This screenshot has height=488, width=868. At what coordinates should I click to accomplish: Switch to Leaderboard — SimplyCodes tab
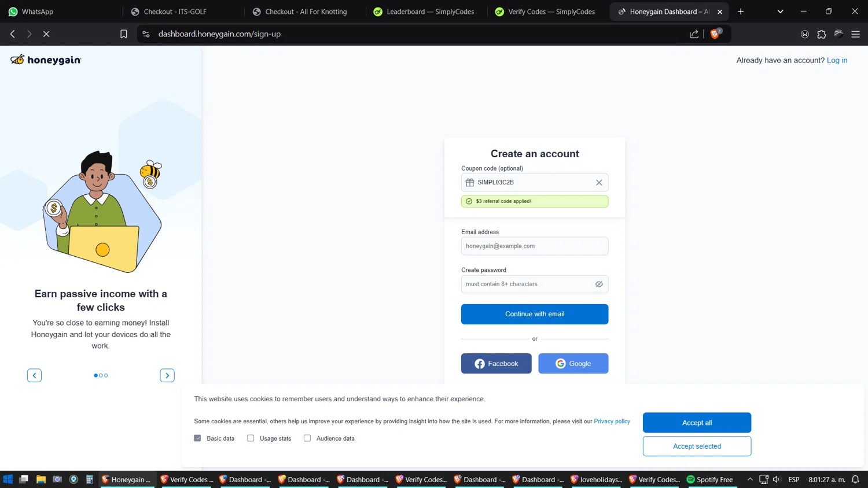click(x=427, y=12)
